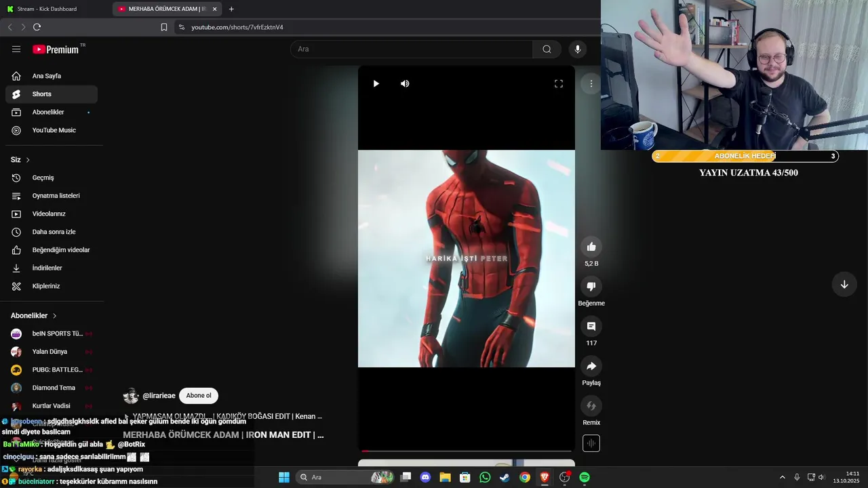Screen dimensions: 868x488
Task: Open Yalan Dünya channel
Action: [x=52, y=352]
